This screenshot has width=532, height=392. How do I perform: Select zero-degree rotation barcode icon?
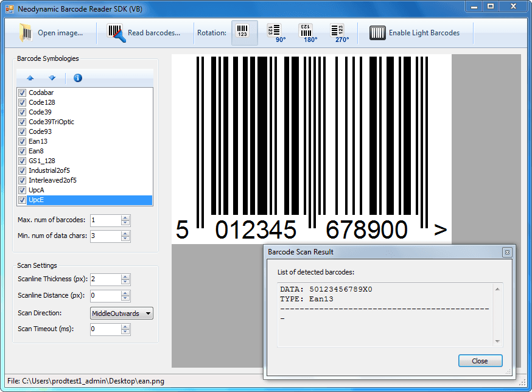[x=245, y=32]
